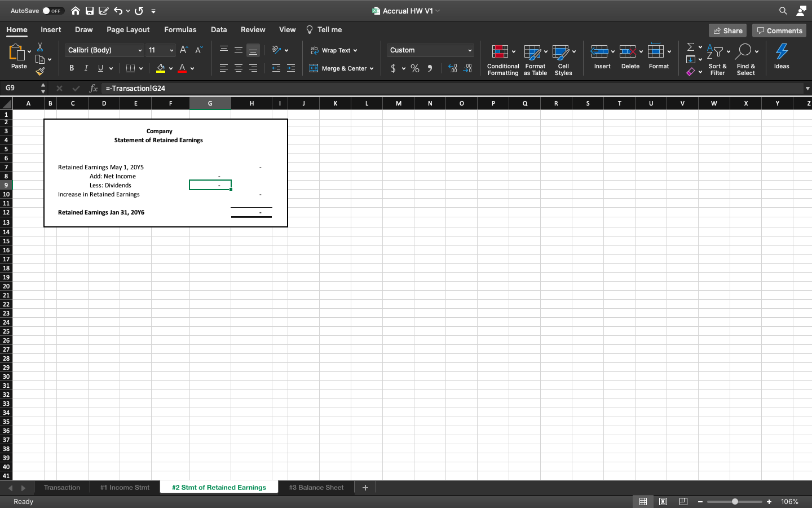Image resolution: width=812 pixels, height=508 pixels.
Task: Click the Redo arrow
Action: [x=139, y=11]
